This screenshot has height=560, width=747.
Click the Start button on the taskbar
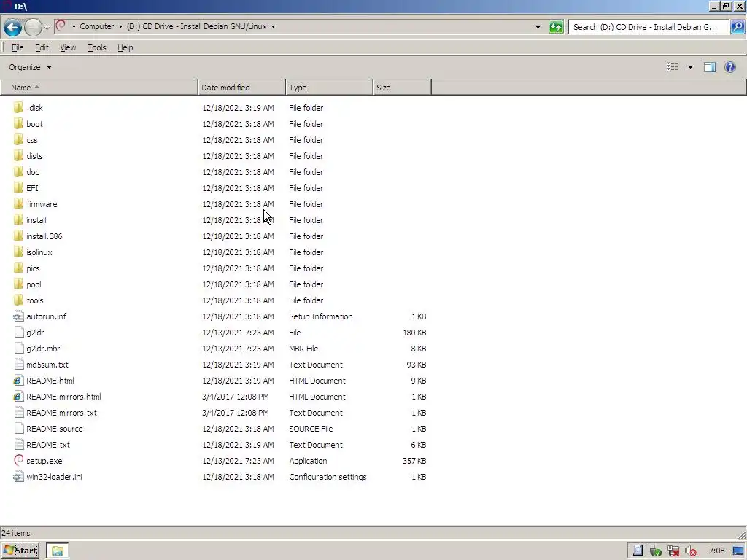point(20,551)
